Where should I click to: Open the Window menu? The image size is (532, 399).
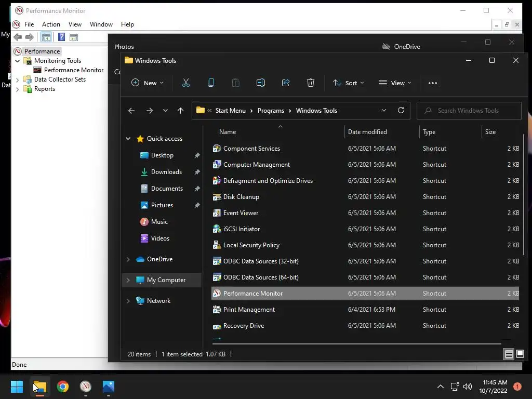coord(101,24)
